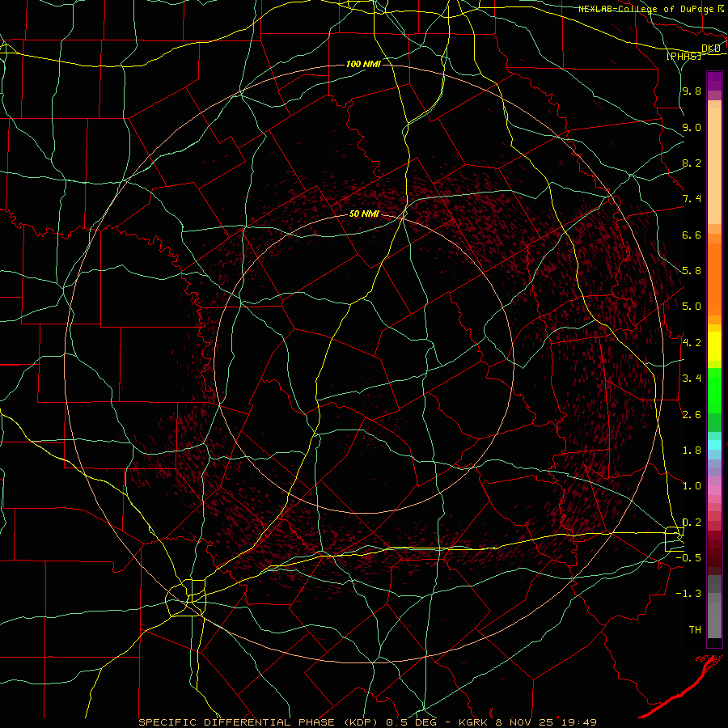
Task: Select the 2.6 scale value
Action: [692, 415]
